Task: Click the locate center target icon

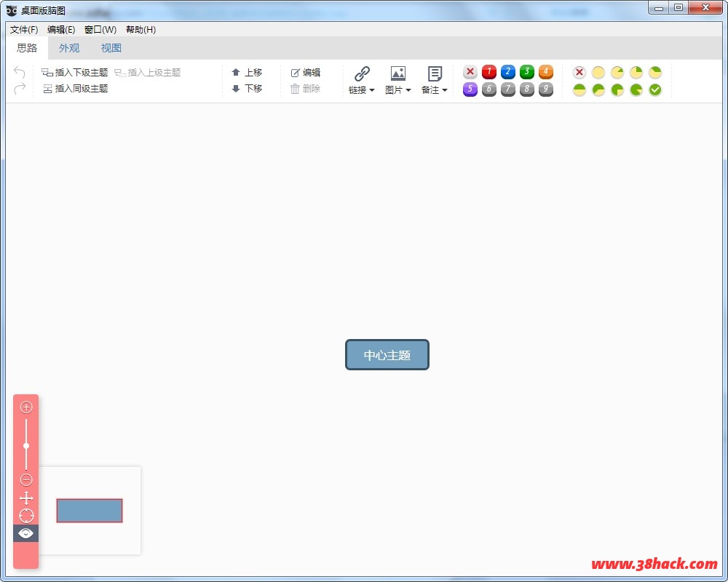Action: pyautogui.click(x=26, y=516)
